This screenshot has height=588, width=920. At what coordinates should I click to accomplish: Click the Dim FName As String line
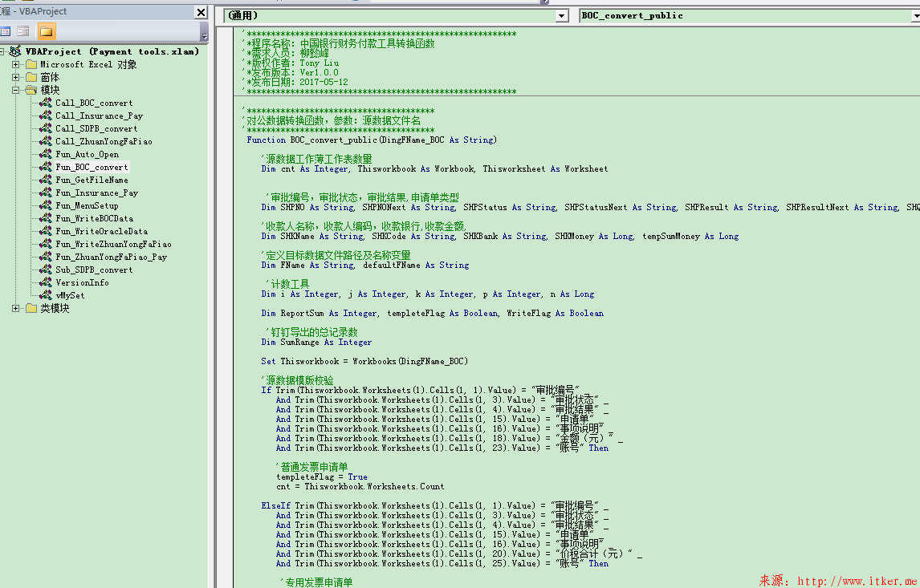365,265
